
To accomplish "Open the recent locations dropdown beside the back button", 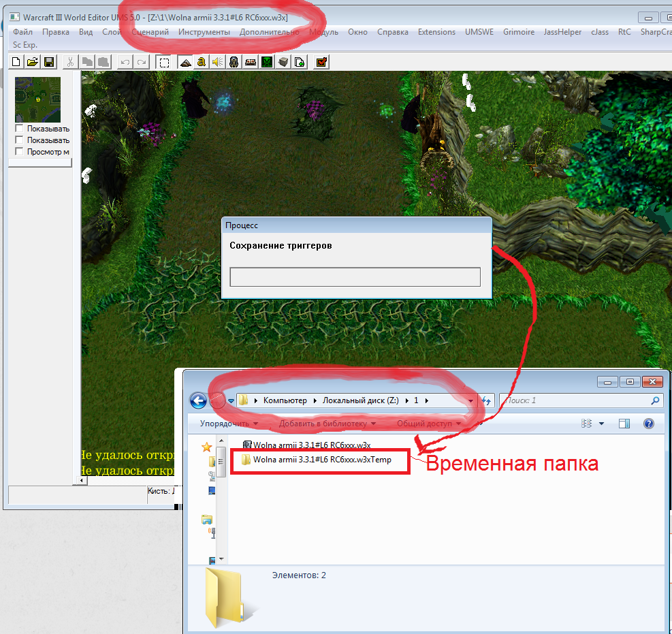I will click(x=231, y=401).
